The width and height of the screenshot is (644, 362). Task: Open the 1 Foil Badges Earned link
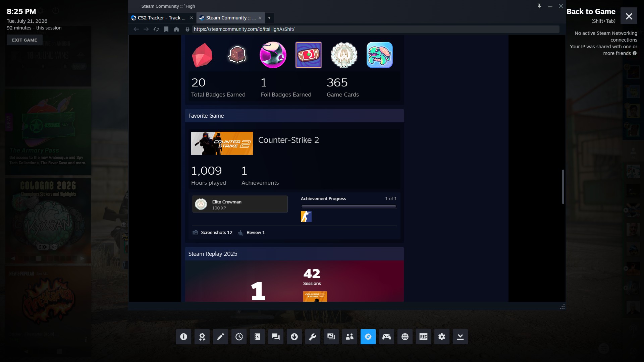coord(286,87)
